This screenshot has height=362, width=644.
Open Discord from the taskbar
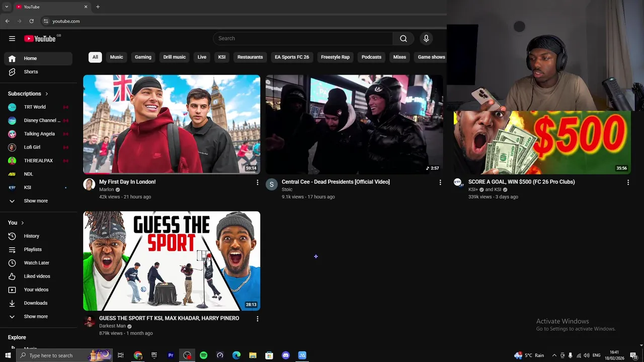pos(286,355)
